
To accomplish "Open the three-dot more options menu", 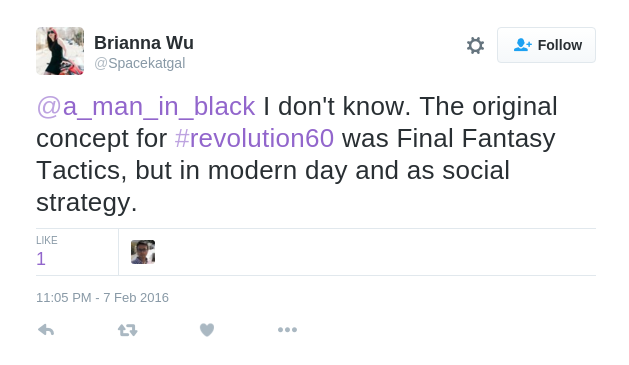I will click(287, 330).
